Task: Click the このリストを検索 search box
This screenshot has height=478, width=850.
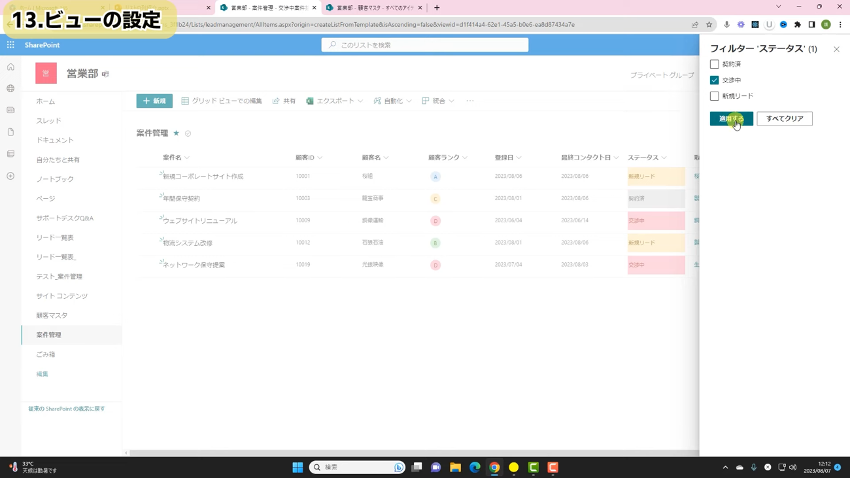Action: (425, 45)
